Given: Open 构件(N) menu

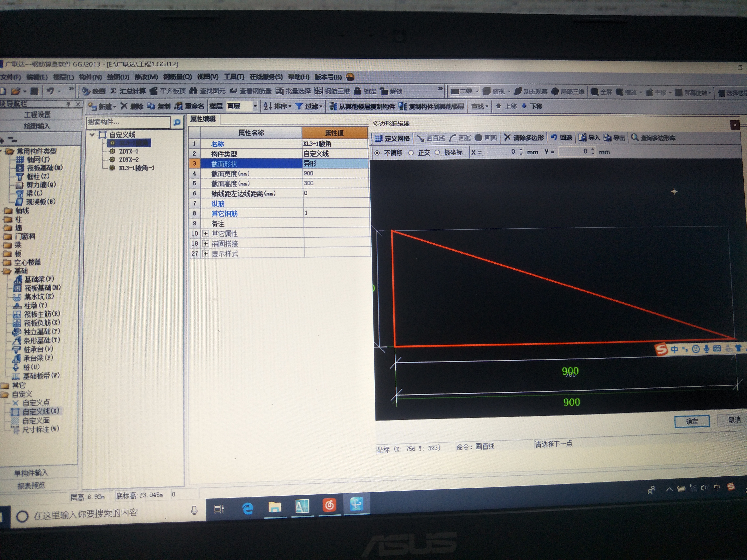Looking at the screenshot, I should [x=90, y=77].
